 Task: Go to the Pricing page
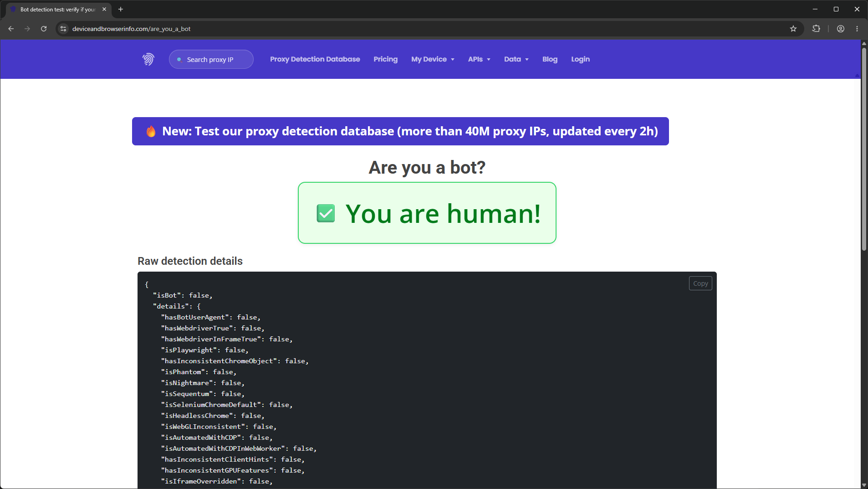point(385,59)
